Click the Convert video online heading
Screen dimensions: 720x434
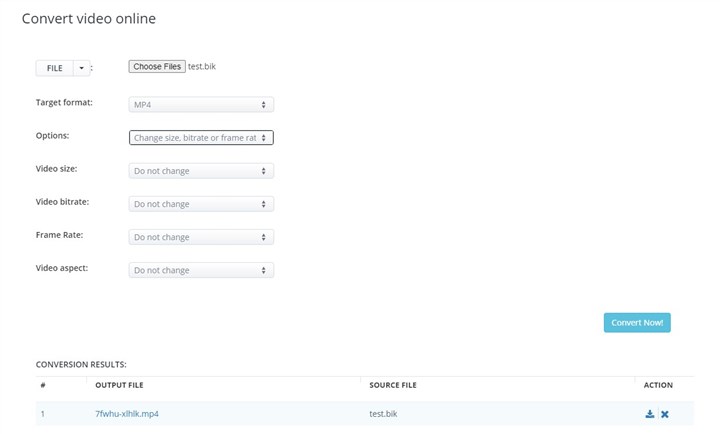(89, 19)
